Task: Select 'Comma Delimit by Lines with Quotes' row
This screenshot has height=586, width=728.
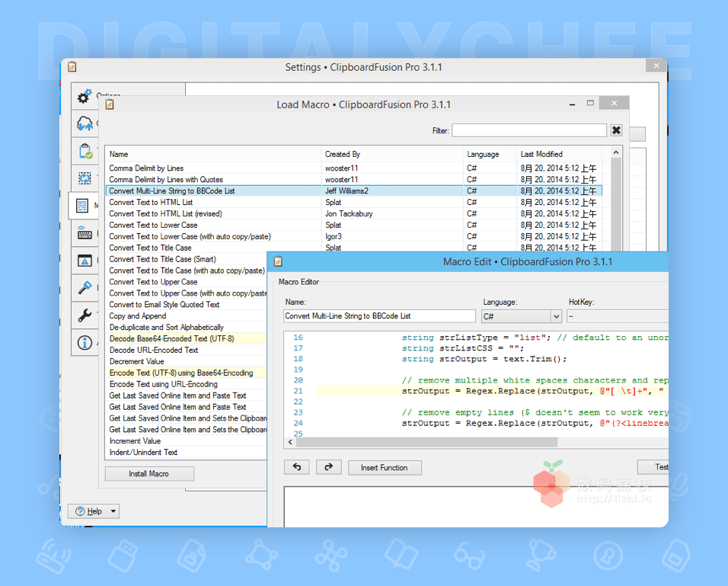Action: (354, 179)
